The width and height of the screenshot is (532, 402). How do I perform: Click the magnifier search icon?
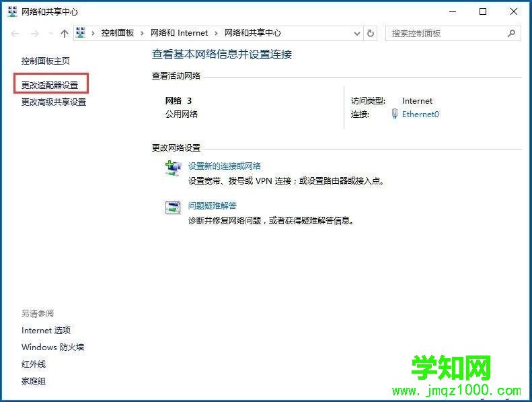[x=511, y=33]
